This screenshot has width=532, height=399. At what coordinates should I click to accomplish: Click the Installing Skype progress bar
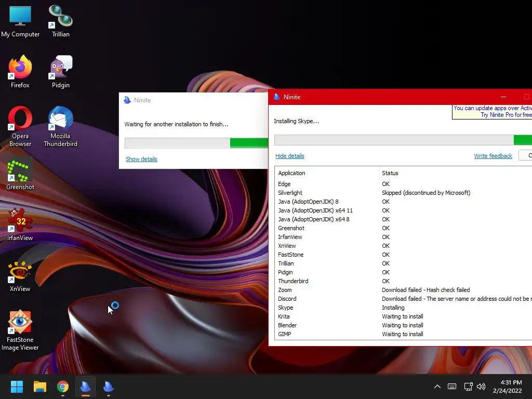click(x=403, y=140)
